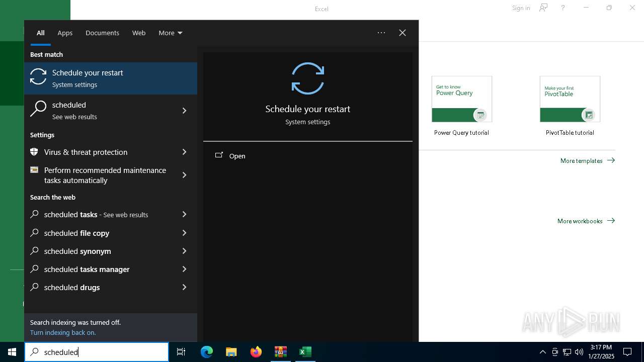The width and height of the screenshot is (644, 362).
Task: Click the large restart arrows icon in preview pane
Action: [308, 78]
